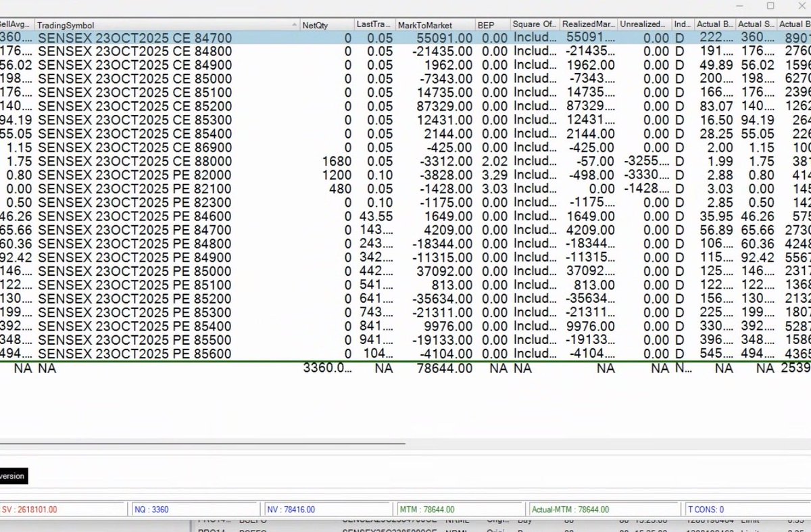Click the NV : 78416.00 status field
Viewport: 811px width, 532px height.
pos(327,509)
